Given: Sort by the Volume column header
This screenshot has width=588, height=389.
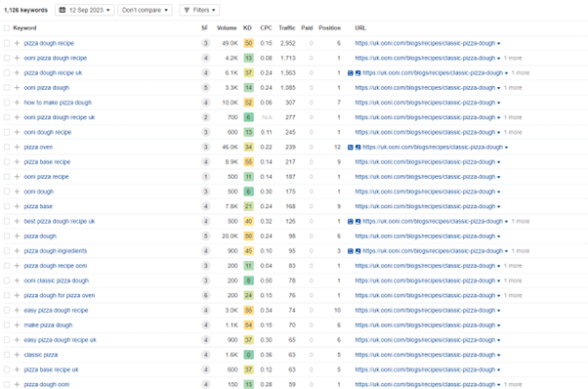Looking at the screenshot, I should coord(227,28).
